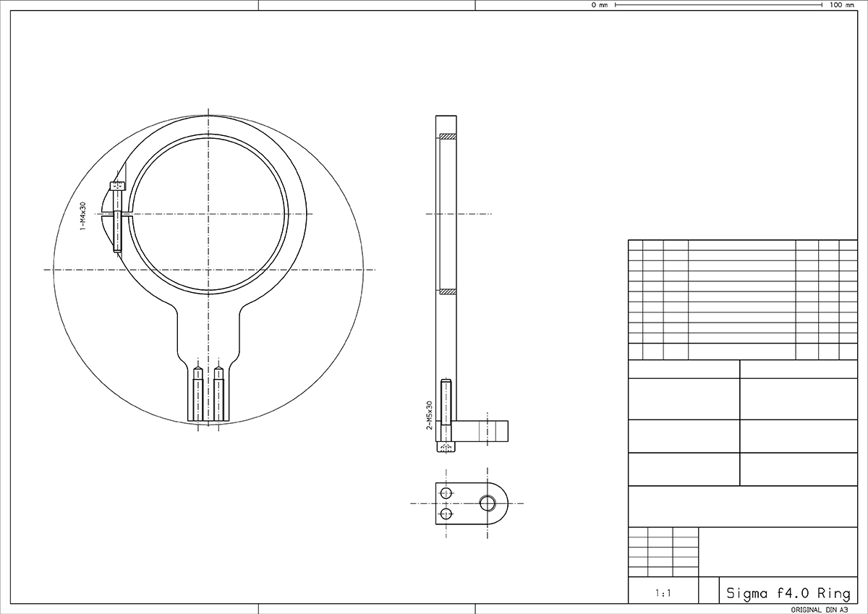Click the lower hatched section in side view
This screenshot has width=868, height=614.
click(448, 291)
